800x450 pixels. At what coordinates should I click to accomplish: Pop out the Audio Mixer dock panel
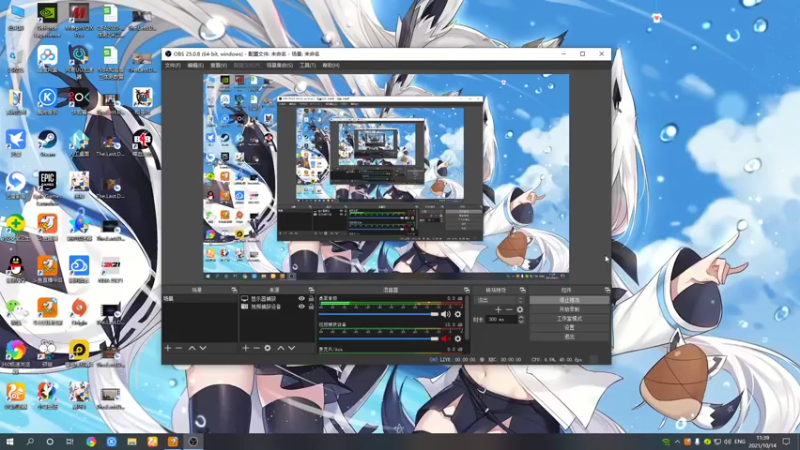466,290
